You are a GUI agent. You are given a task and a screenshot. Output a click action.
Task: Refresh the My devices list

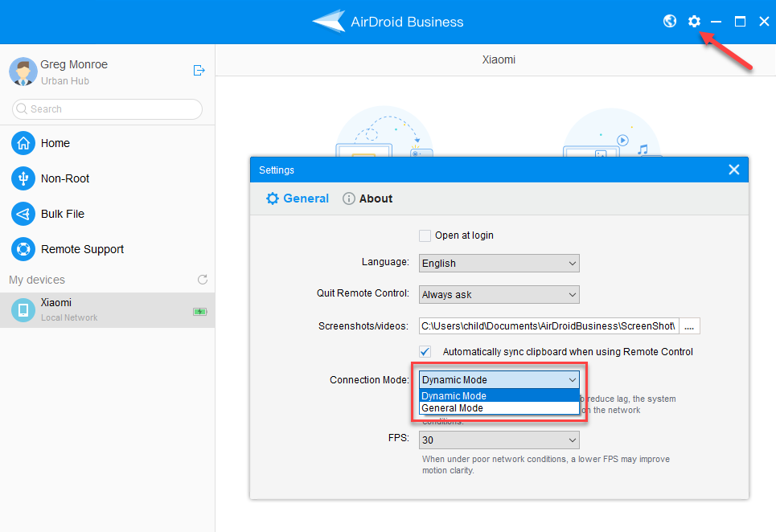pyautogui.click(x=203, y=280)
